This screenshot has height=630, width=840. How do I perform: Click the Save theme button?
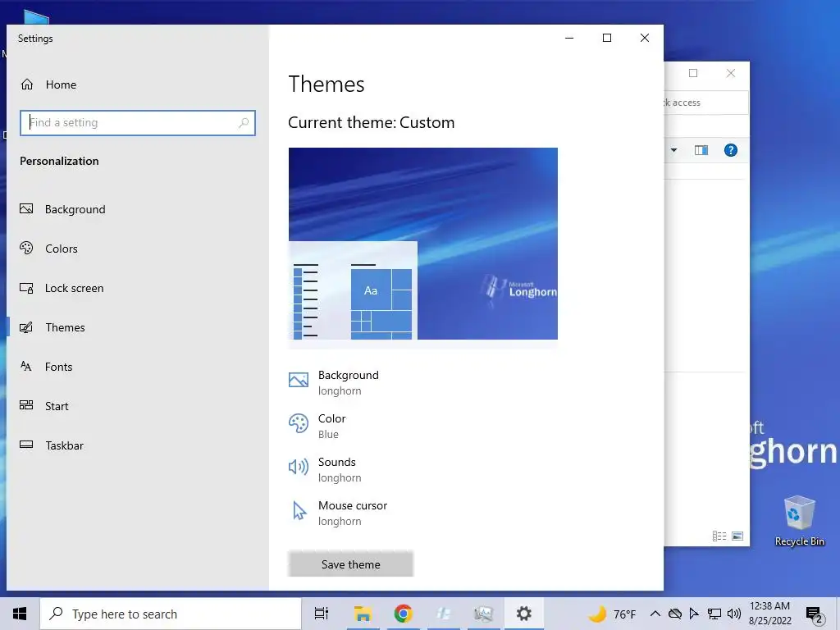point(351,564)
